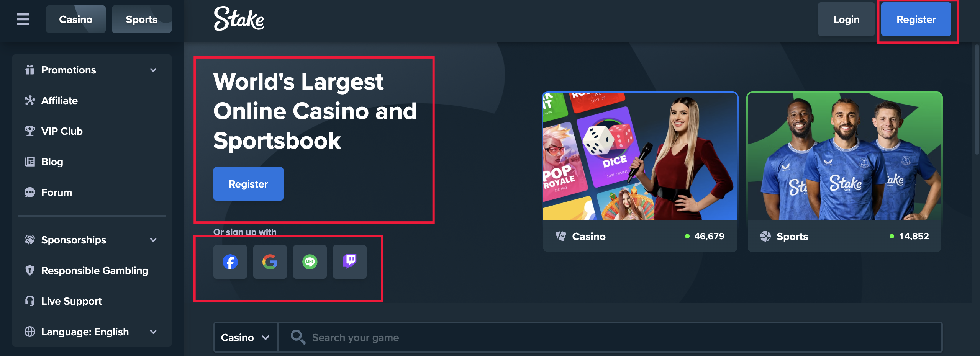Switch to the Sports tab
This screenshot has height=356, width=980.
(142, 19)
